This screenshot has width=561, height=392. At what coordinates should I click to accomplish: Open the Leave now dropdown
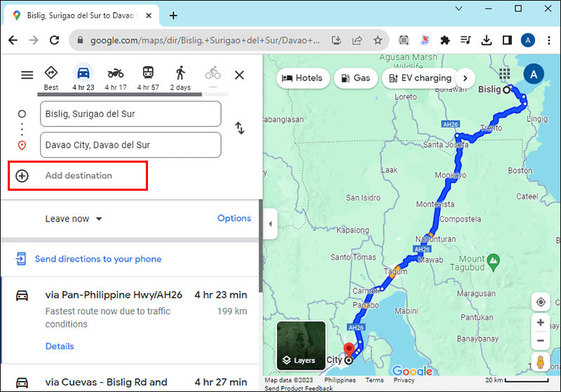74,219
